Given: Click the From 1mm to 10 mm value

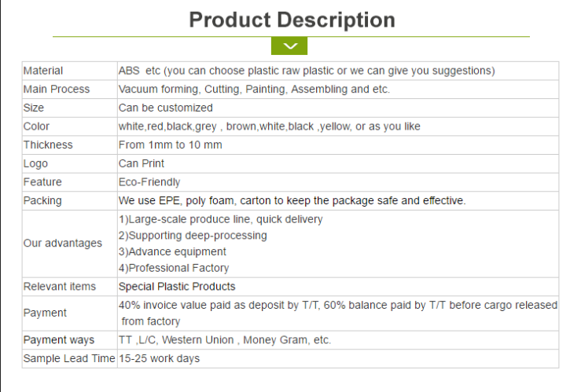Looking at the screenshot, I should (170, 145).
